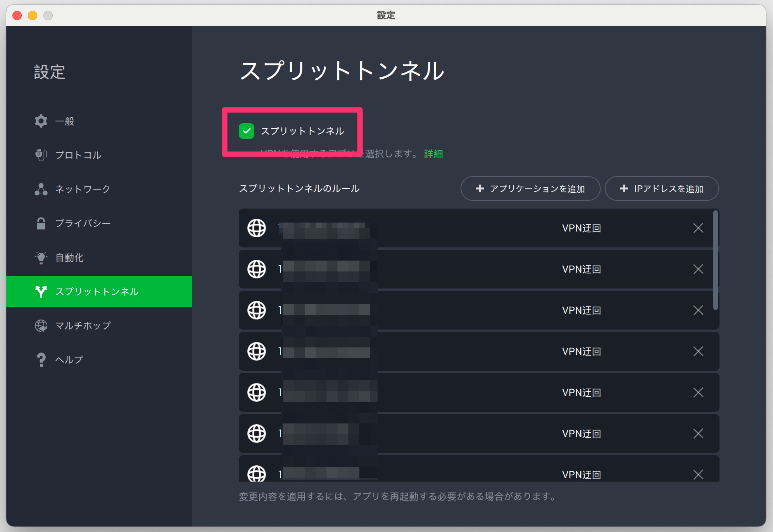
Task: Open the ヘルプ section
Action: point(99,360)
